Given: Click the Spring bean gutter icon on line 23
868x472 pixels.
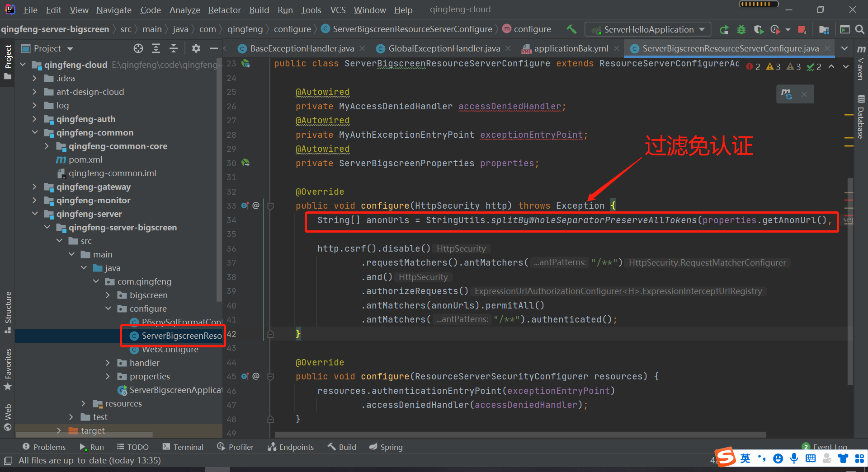Looking at the screenshot, I should [x=245, y=63].
